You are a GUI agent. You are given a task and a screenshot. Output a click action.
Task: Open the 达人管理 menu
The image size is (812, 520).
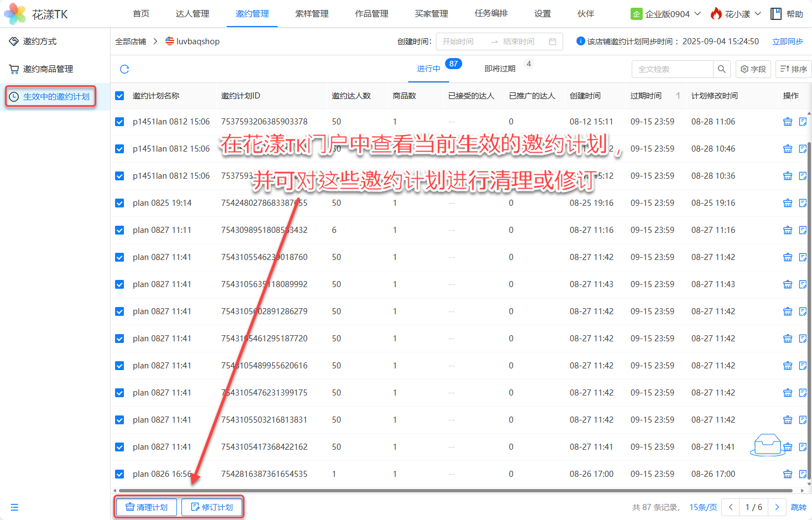point(192,14)
